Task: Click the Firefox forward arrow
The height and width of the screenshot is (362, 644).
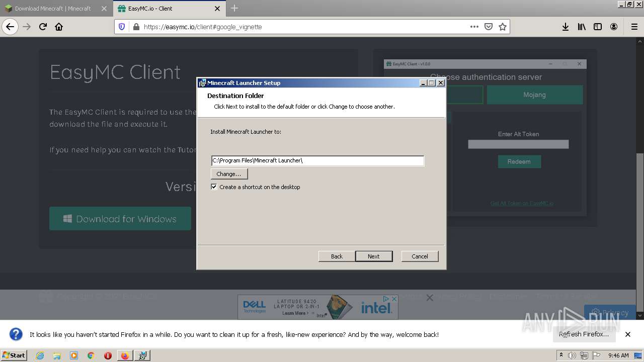Action: pyautogui.click(x=27, y=27)
